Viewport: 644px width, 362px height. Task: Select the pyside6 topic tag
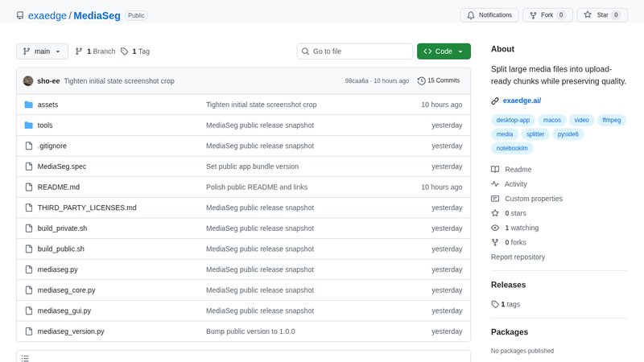(x=568, y=134)
